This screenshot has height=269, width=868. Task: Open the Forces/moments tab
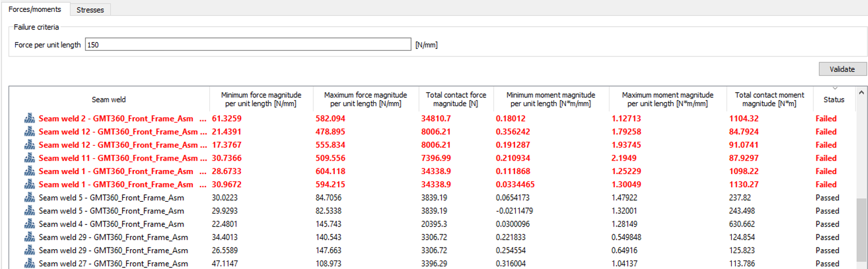click(x=35, y=9)
